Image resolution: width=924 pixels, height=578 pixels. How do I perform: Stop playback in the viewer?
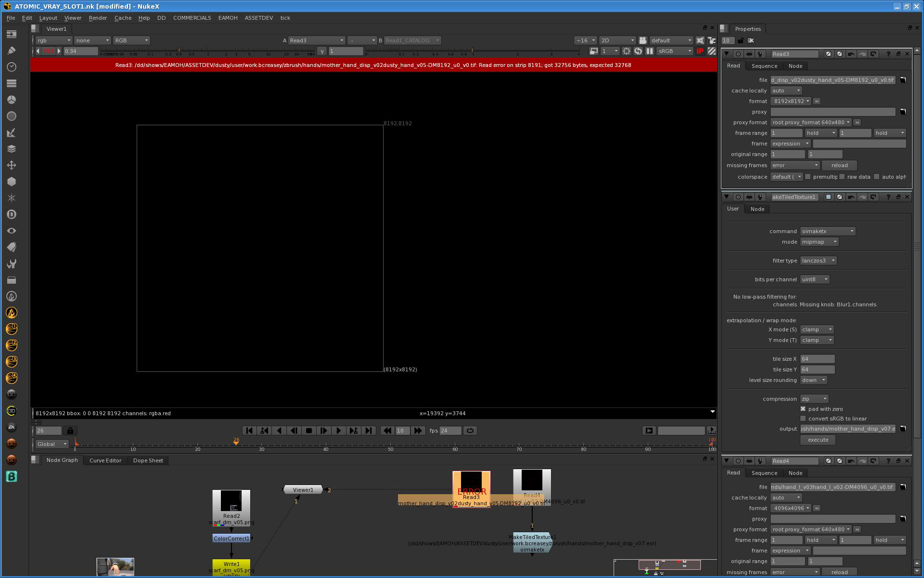point(309,431)
